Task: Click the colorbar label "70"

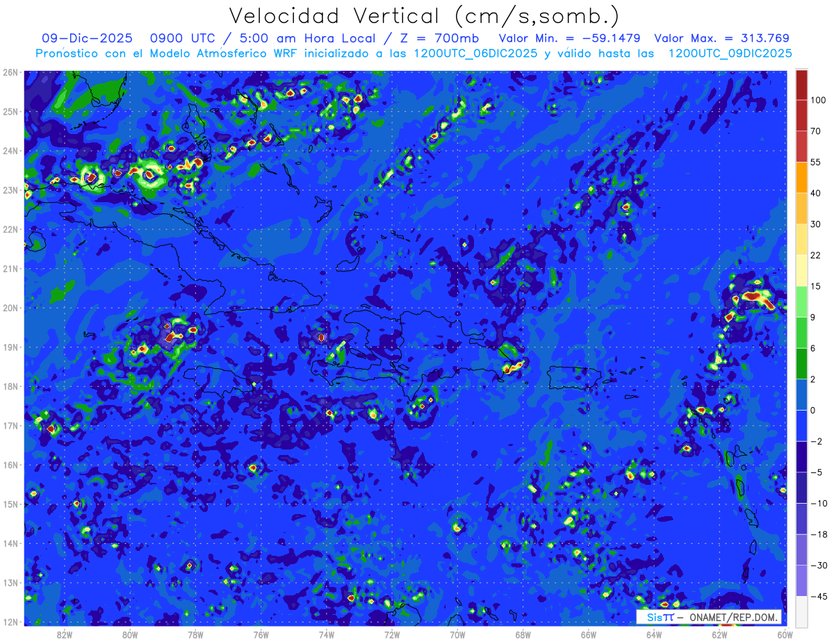Action: (x=816, y=131)
